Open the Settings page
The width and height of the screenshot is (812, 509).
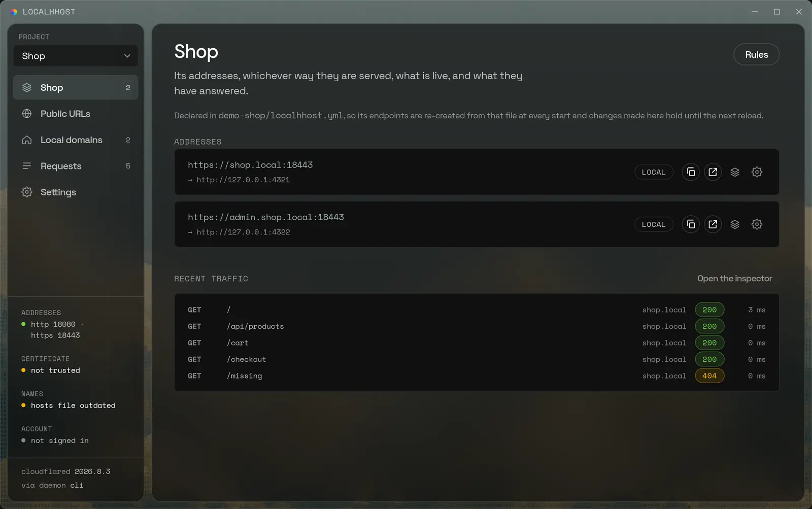pos(76,192)
